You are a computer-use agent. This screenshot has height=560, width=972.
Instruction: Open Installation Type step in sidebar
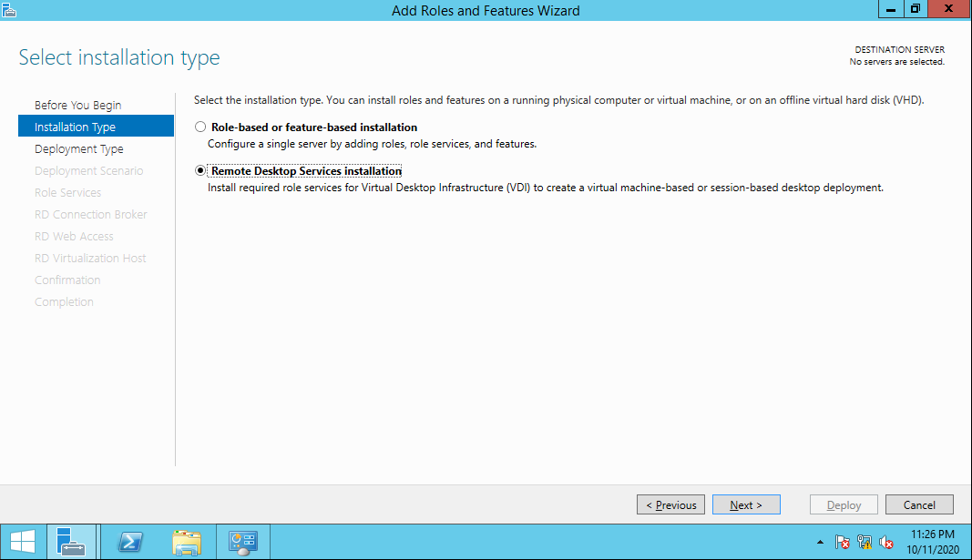(x=96, y=127)
